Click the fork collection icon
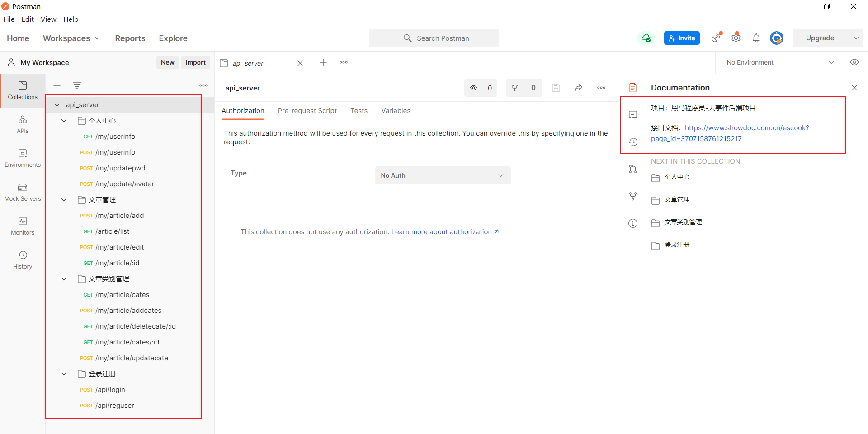This screenshot has width=868, height=434. pos(514,88)
